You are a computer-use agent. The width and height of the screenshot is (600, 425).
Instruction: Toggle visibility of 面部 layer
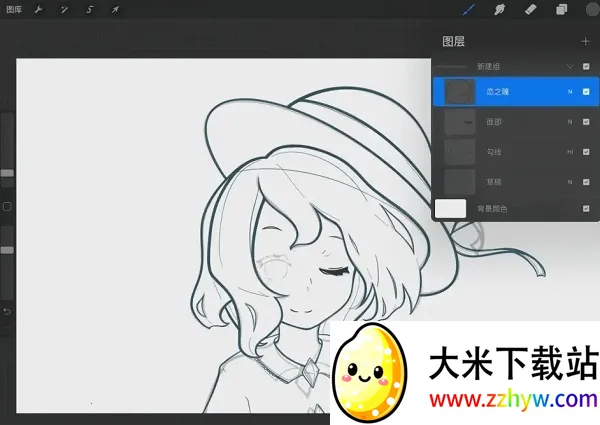click(586, 122)
